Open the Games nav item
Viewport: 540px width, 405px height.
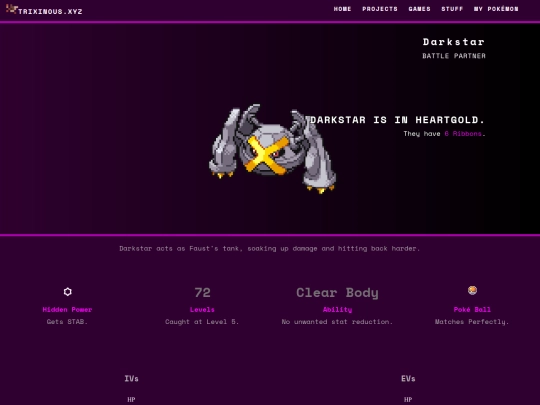point(419,9)
